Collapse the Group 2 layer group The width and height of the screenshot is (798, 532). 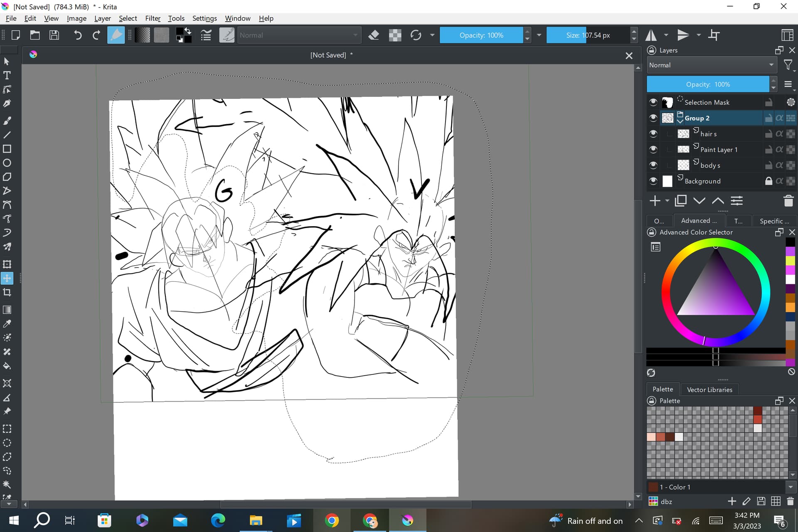pyautogui.click(x=680, y=121)
